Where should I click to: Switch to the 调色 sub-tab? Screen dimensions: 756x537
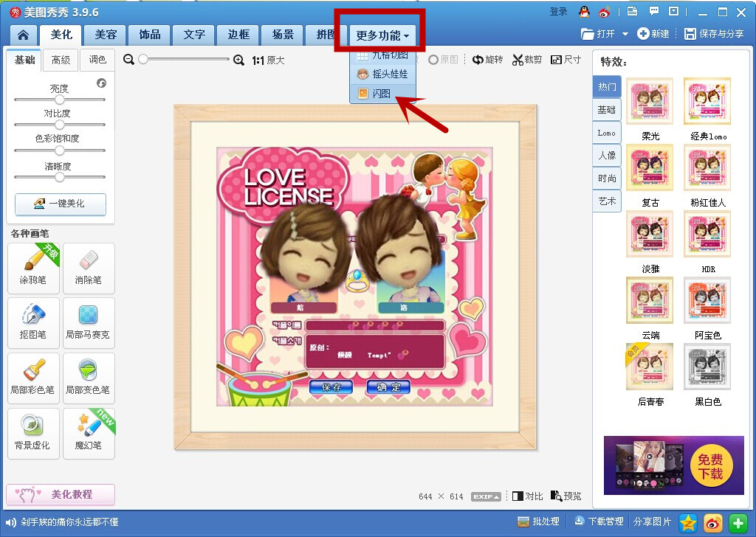click(x=97, y=60)
